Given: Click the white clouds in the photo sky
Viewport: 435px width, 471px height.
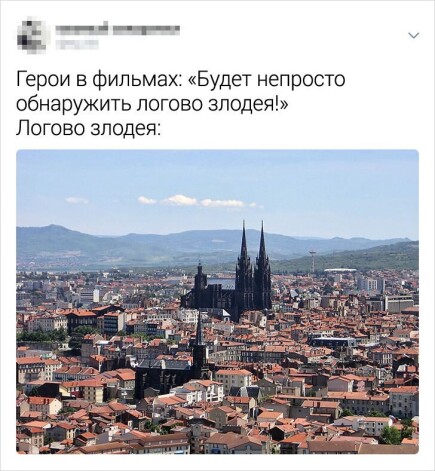Looking at the screenshot, I should [x=197, y=201].
